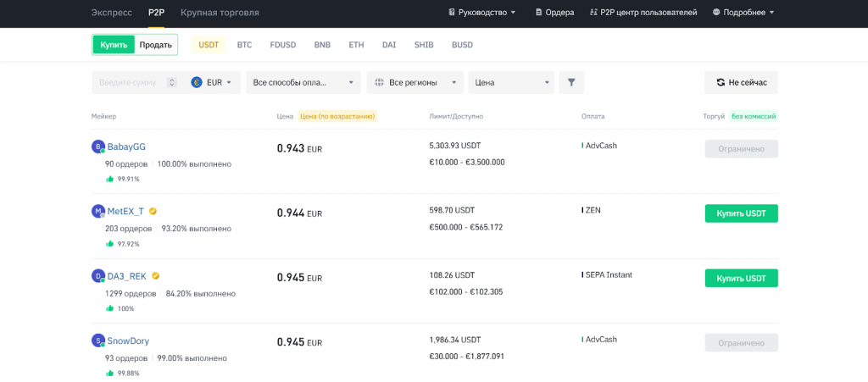
Task: Open the Экспресс tab
Action: (x=111, y=13)
